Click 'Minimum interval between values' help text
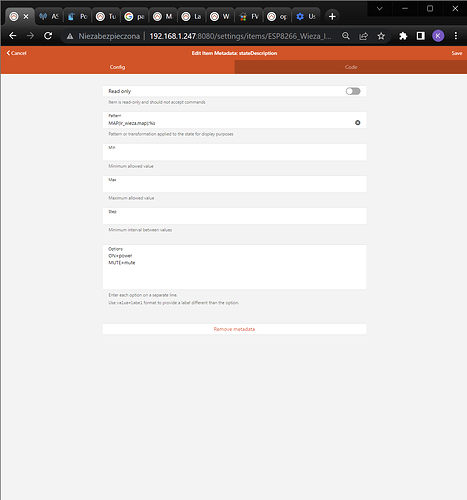 click(140, 230)
